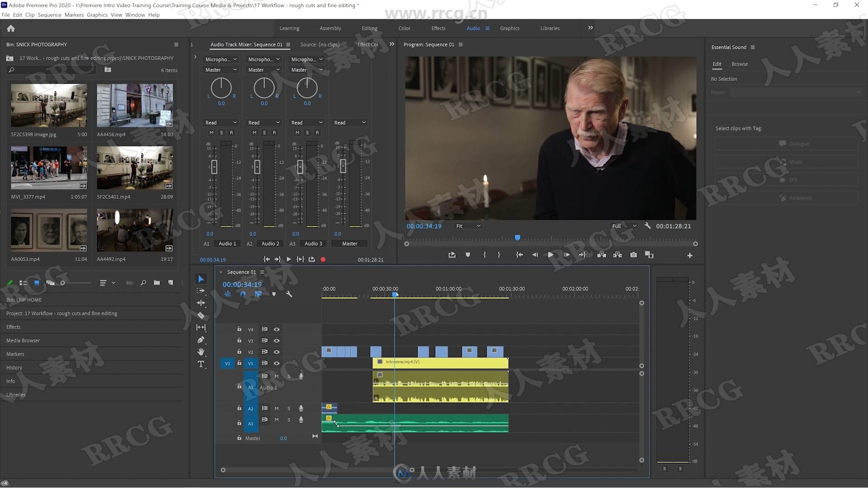Click the Interview.mp4 clip in V1 track
Image resolution: width=868 pixels, height=488 pixels.
441,362
